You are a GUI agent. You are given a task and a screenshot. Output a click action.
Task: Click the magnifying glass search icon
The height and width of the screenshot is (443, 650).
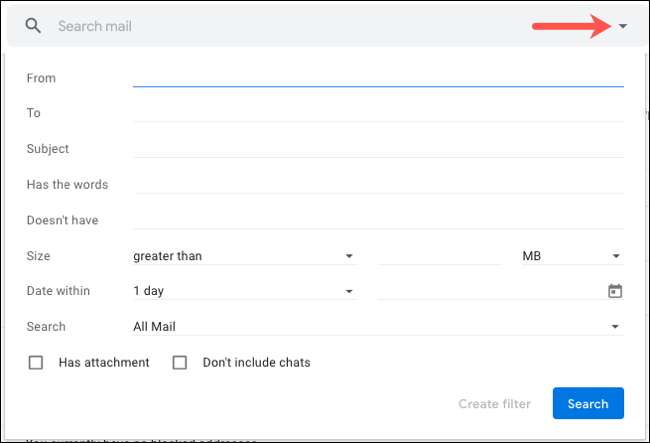pos(33,26)
